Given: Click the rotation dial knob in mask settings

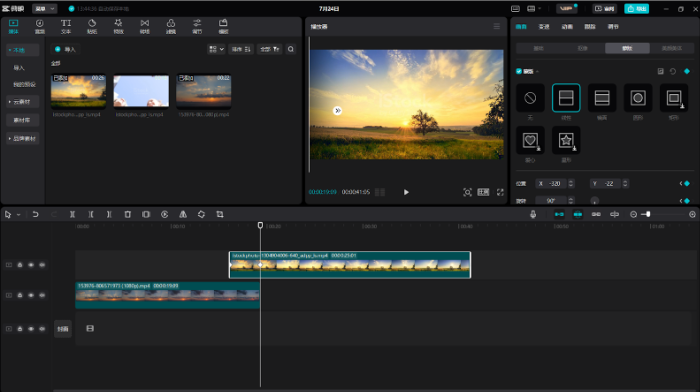Looking at the screenshot, I should [595, 201].
